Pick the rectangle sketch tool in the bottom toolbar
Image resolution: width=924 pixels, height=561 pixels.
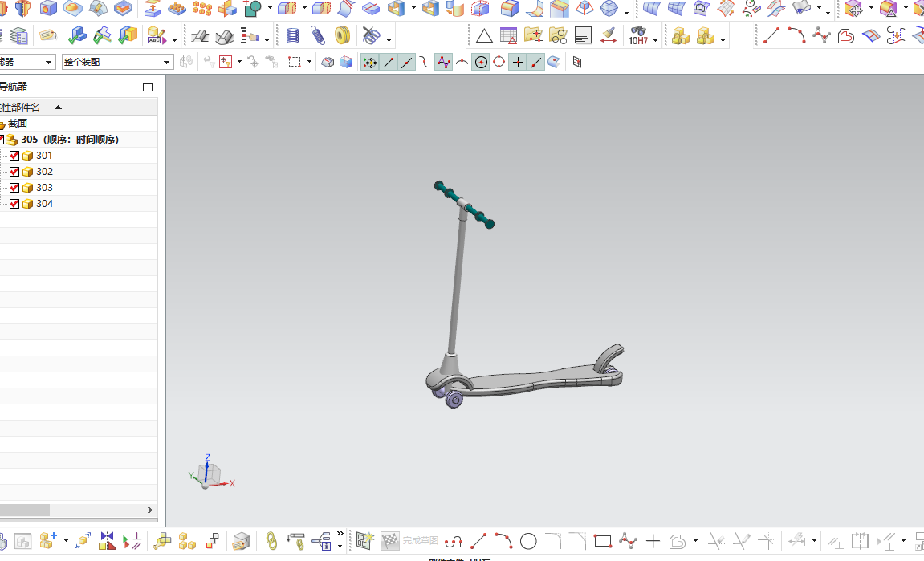[603, 541]
